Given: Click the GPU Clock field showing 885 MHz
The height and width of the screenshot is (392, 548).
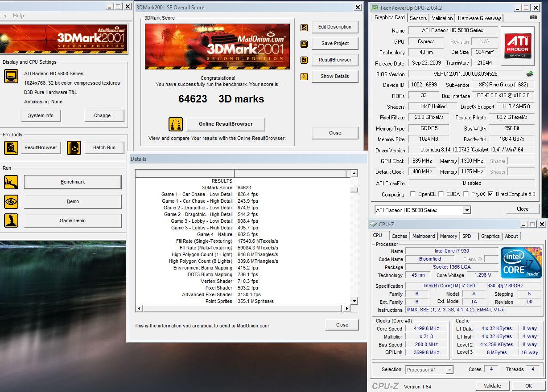Looking at the screenshot, I should pyautogui.click(x=423, y=161).
